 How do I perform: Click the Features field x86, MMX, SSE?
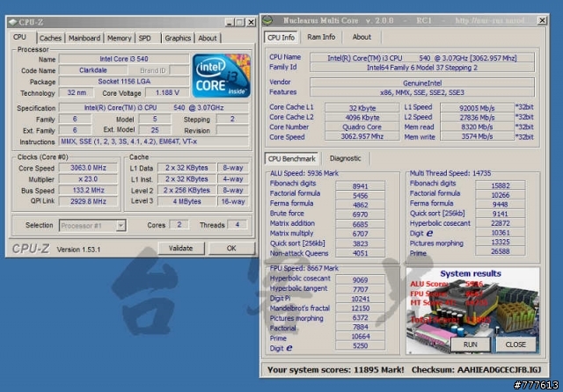(422, 92)
